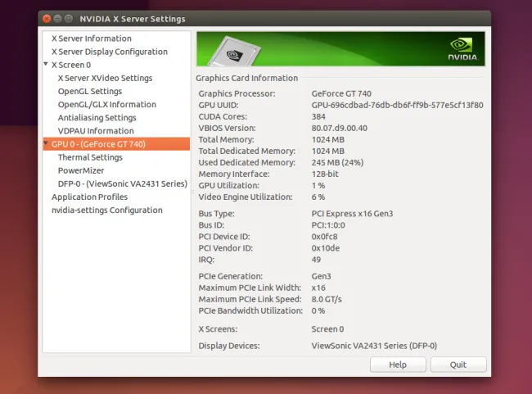The height and width of the screenshot is (394, 532).
Task: Open Application Profiles
Action: 89,197
